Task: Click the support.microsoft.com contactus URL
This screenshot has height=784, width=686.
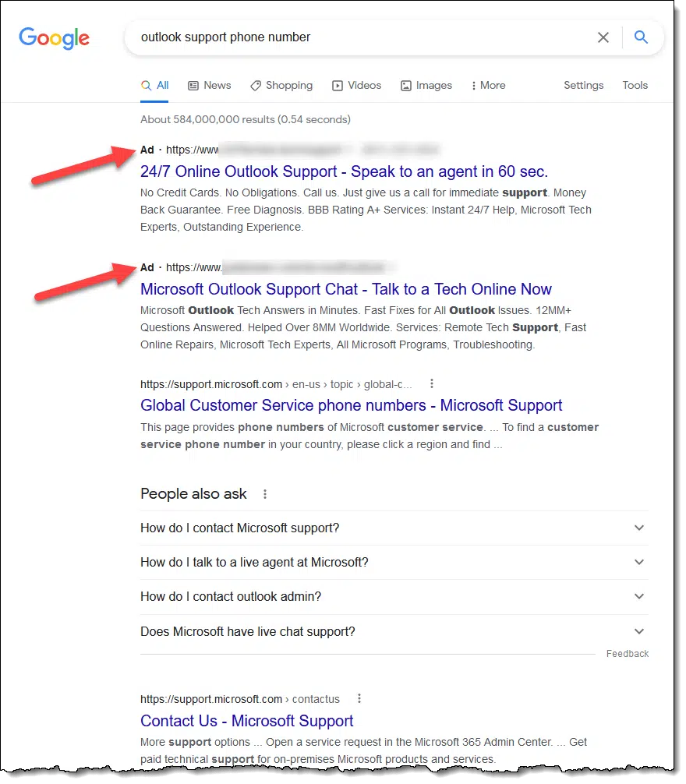Action: (240, 699)
